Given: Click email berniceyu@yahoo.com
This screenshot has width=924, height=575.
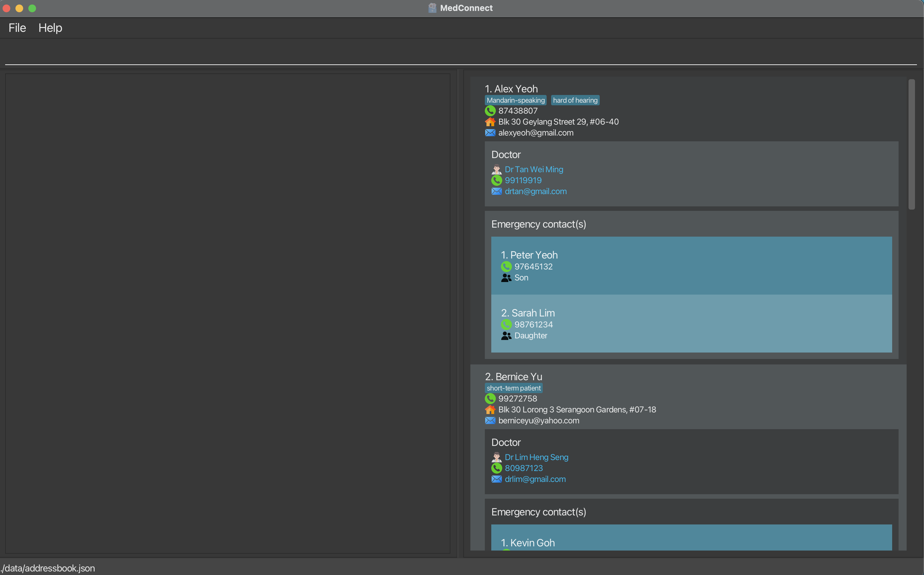Looking at the screenshot, I should (x=539, y=420).
